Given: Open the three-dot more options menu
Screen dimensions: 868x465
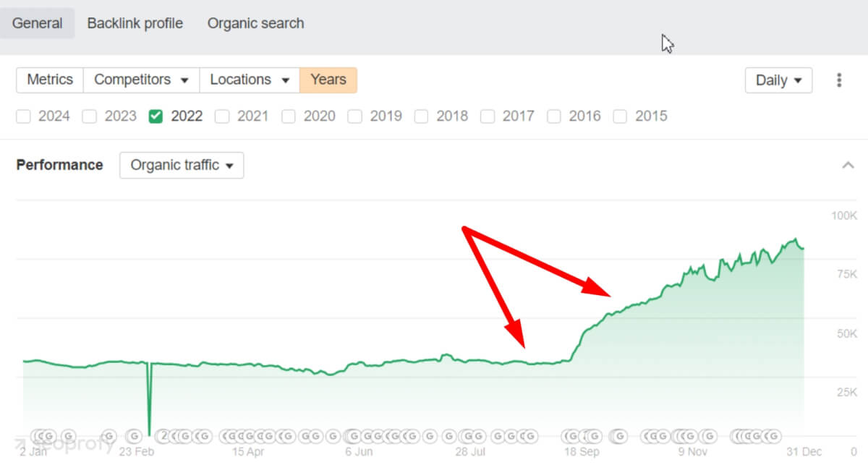Looking at the screenshot, I should coord(839,80).
